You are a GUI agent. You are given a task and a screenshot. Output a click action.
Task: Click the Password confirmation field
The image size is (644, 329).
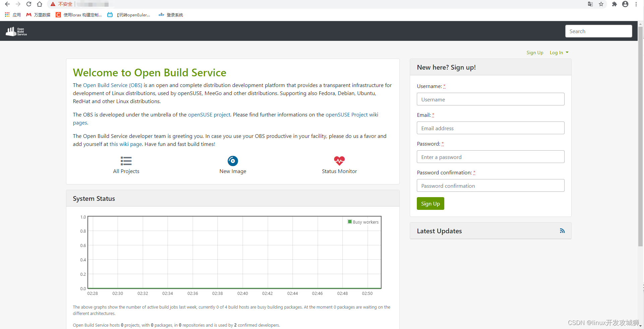[491, 186]
